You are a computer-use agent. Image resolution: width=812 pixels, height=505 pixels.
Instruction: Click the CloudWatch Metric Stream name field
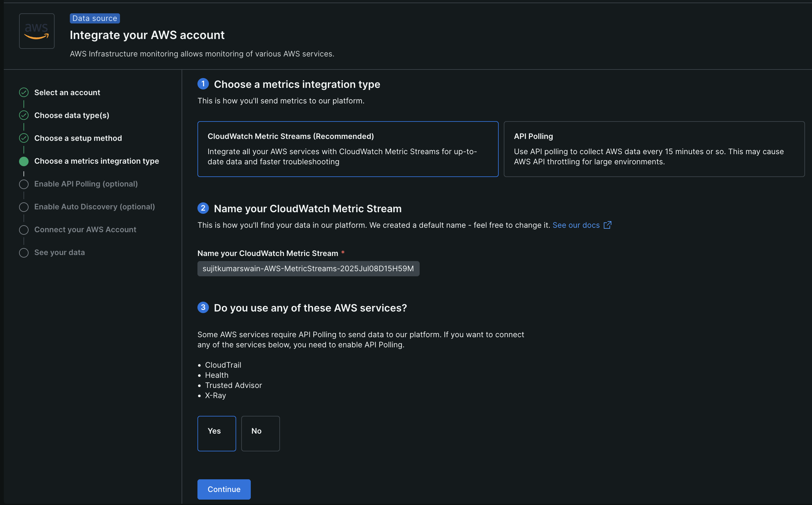pos(308,269)
